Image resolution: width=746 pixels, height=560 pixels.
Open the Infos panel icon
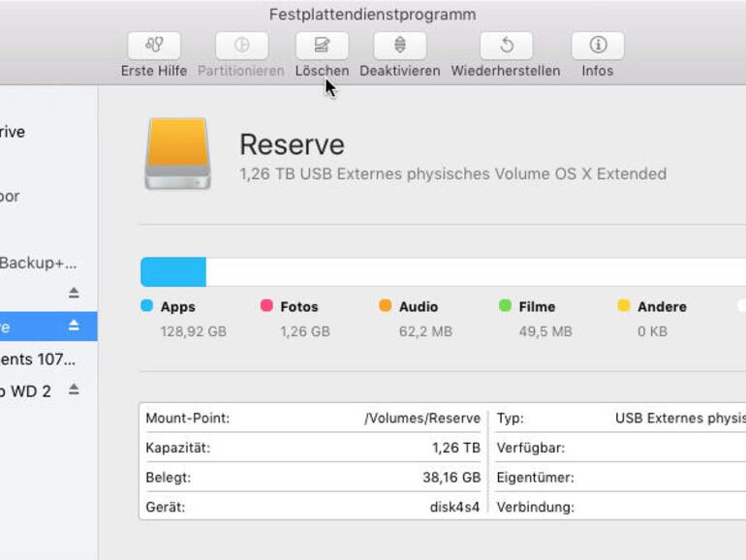(597, 46)
